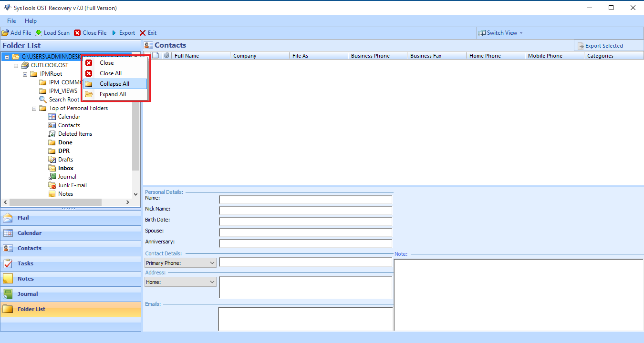Click the Contacts icon in folder tree
Screen dimensions: 644x343
tap(52, 125)
